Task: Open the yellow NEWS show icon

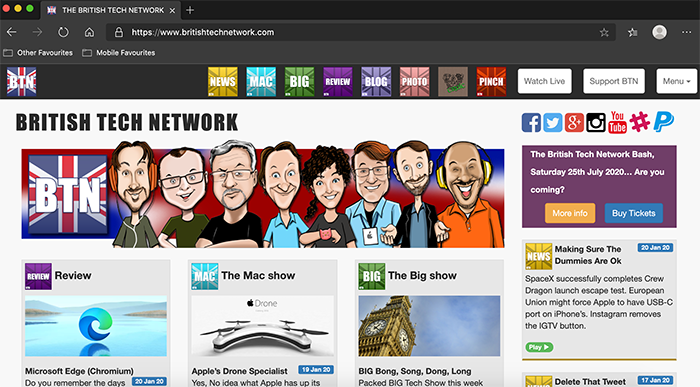Action: pos(223,82)
